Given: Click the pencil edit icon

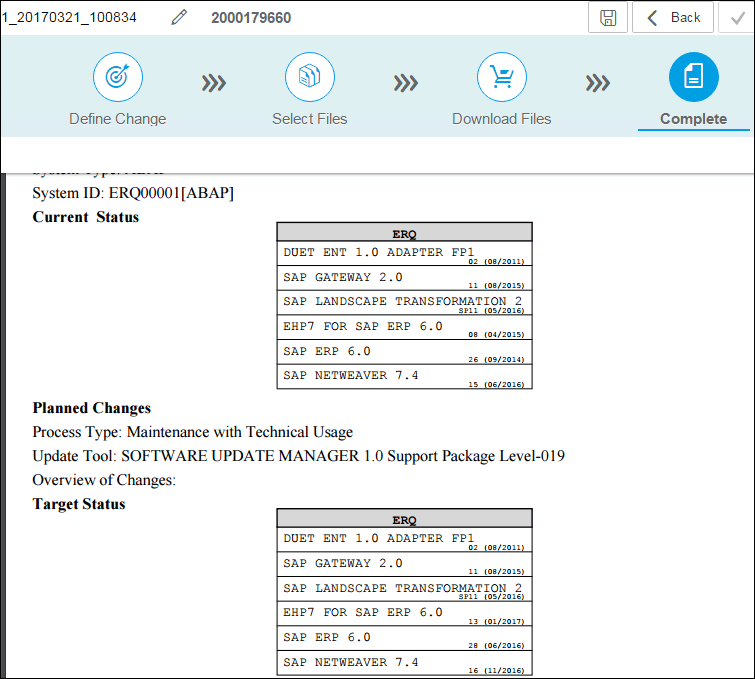Looking at the screenshot, I should (x=179, y=18).
